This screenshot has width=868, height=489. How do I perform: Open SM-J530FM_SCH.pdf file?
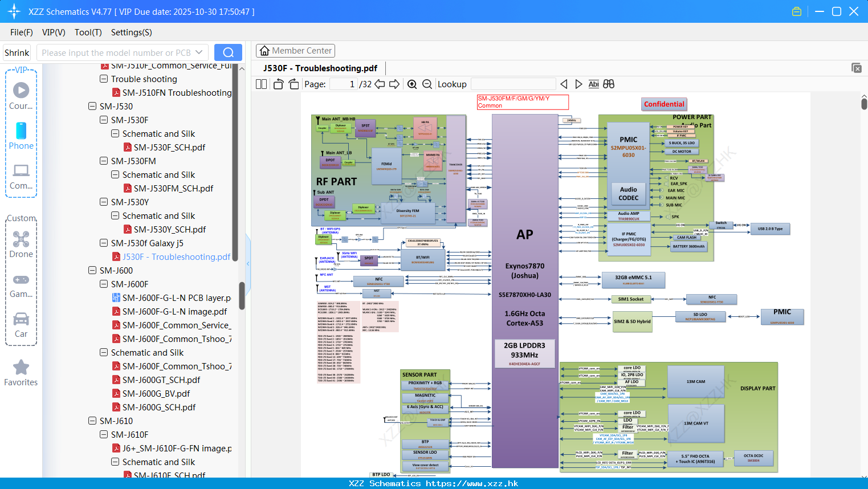click(x=173, y=188)
